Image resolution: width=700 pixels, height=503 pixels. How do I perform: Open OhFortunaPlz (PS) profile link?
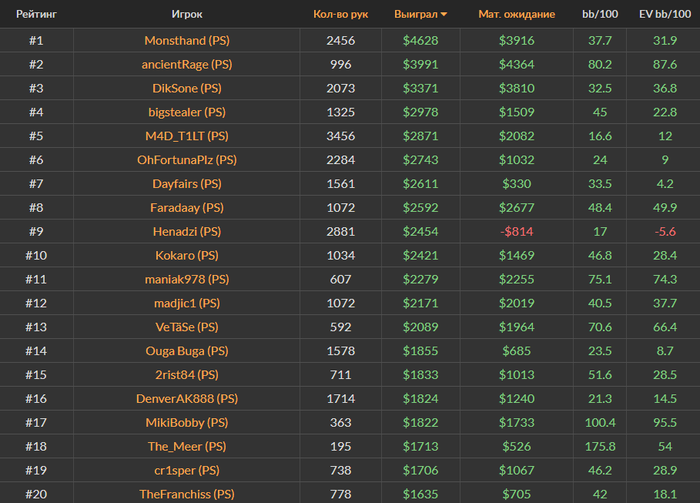click(x=187, y=160)
